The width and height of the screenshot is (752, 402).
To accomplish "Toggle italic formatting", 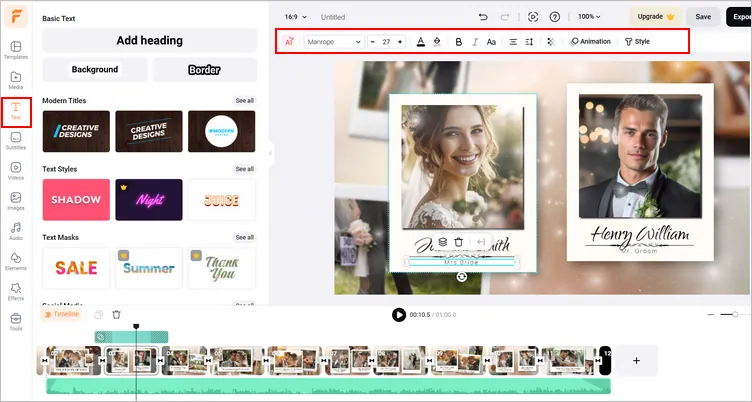I will point(475,42).
